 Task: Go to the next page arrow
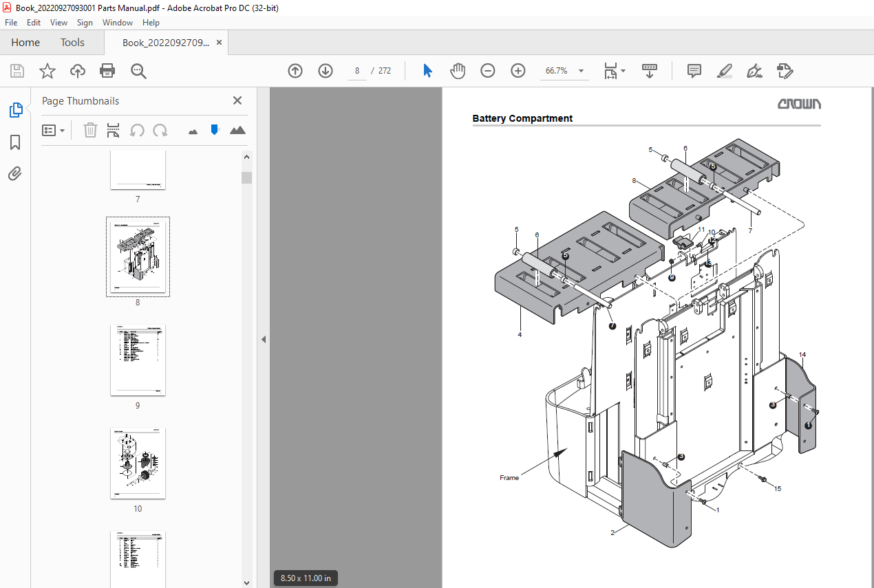click(x=326, y=71)
